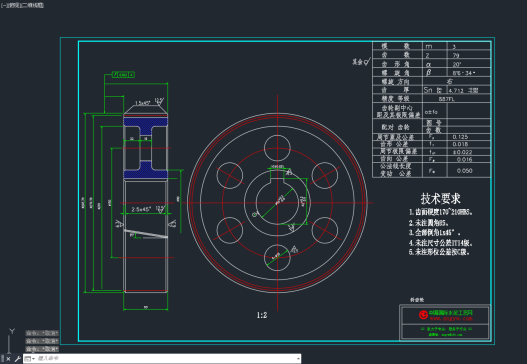This screenshot has width=527, height=364.
Task: Select the 0.018 table value
Action: click(460, 144)
